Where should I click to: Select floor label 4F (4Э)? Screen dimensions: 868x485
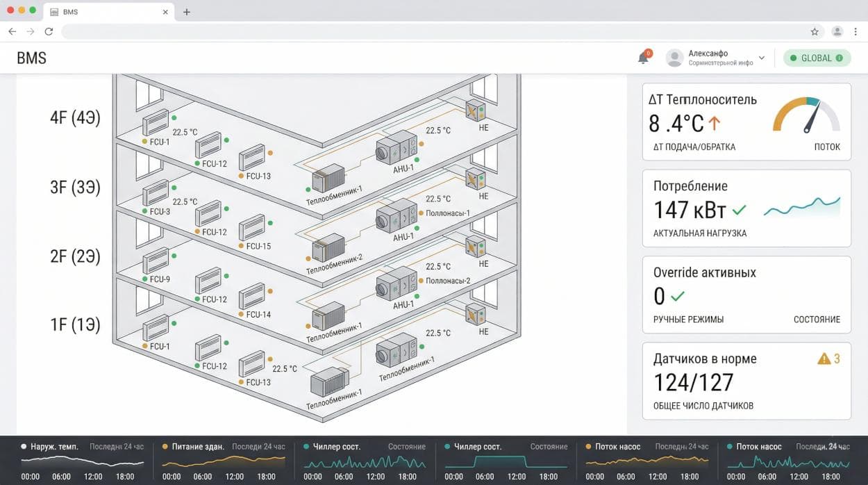pyautogui.click(x=75, y=118)
